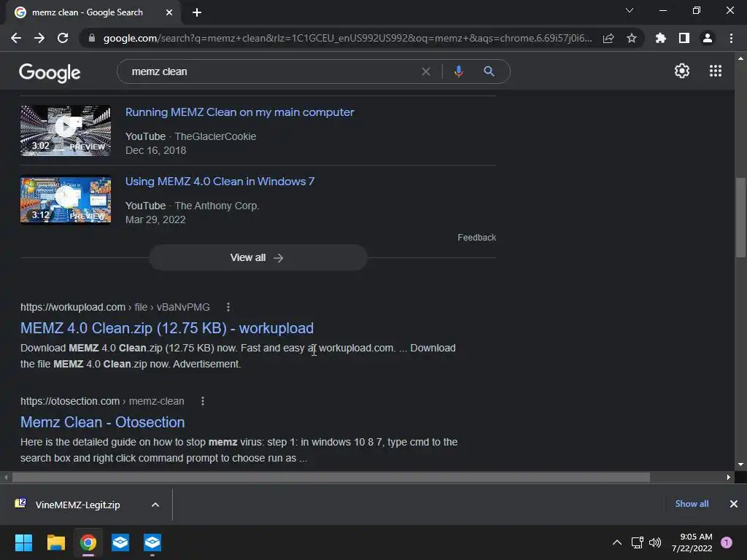The height and width of the screenshot is (560, 747).
Task: Toggle the Chrome side panel
Action: tap(684, 38)
